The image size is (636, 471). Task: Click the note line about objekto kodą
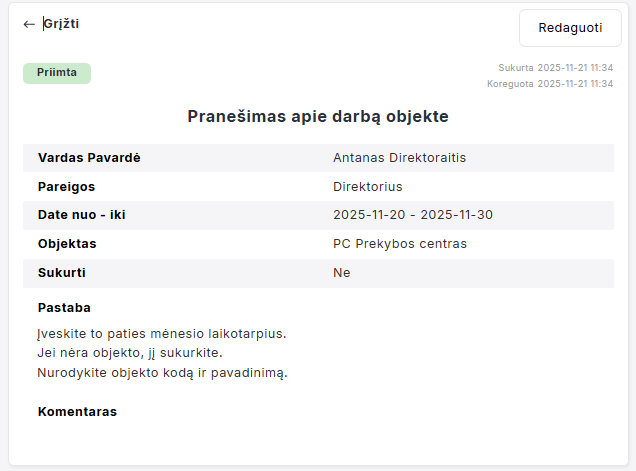click(x=162, y=373)
